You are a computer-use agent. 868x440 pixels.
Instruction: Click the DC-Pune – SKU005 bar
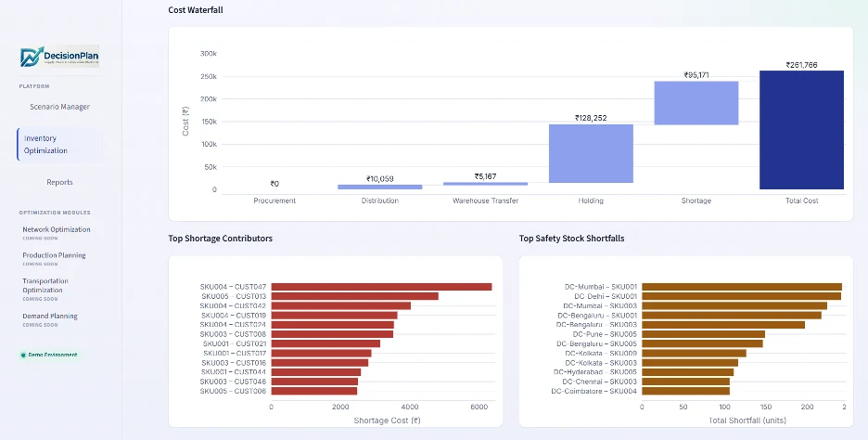(704, 334)
